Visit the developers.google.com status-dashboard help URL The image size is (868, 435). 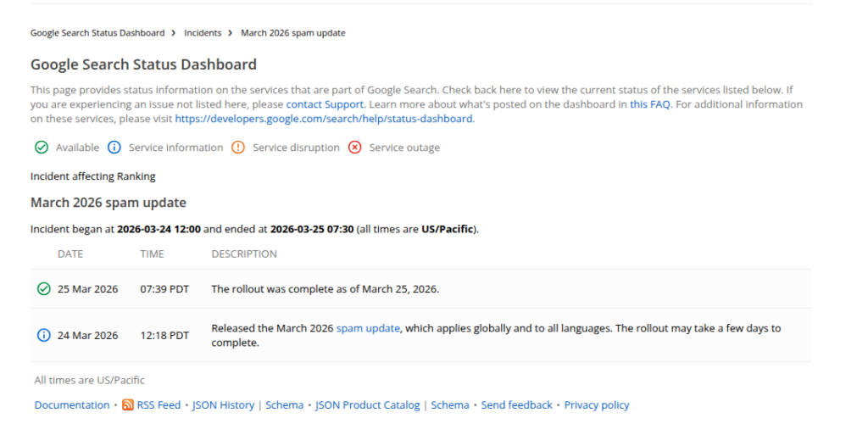tap(323, 119)
